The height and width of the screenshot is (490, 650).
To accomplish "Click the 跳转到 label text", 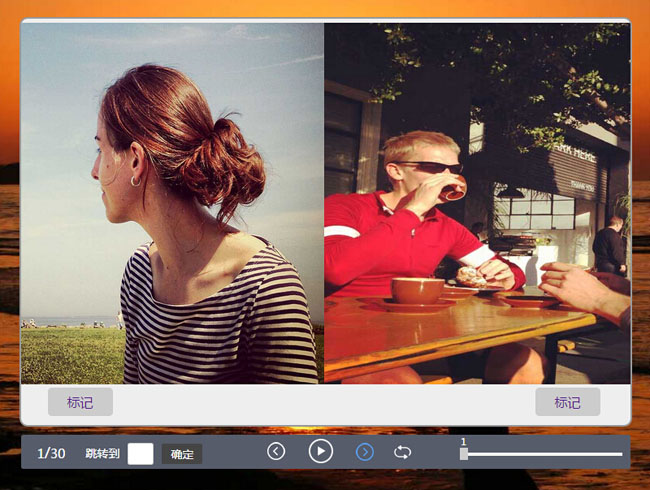I will tap(102, 453).
